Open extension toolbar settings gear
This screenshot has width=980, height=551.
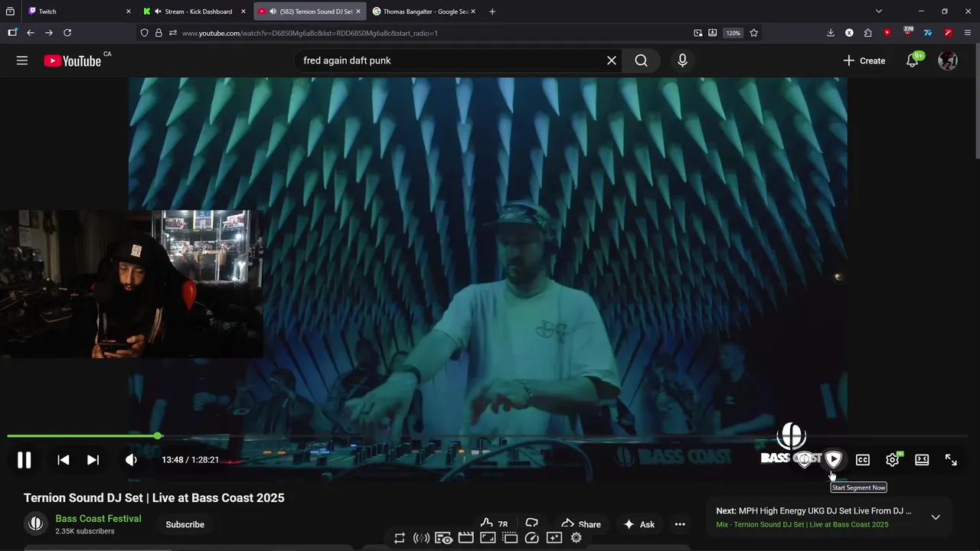point(577,538)
